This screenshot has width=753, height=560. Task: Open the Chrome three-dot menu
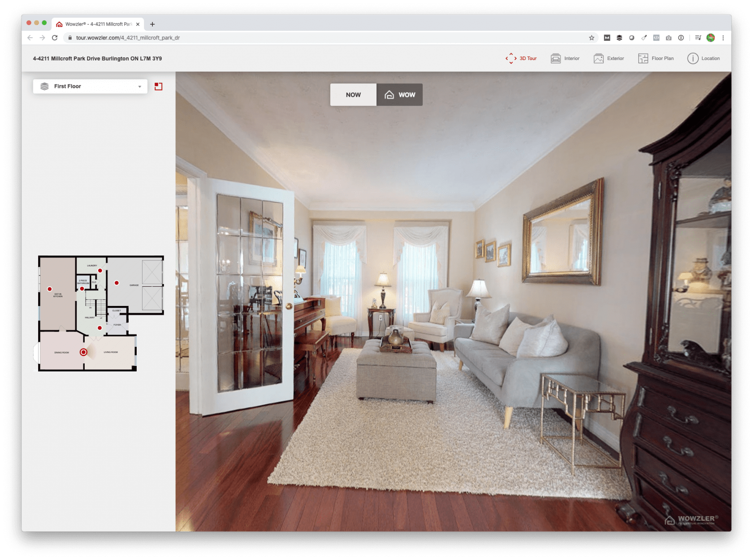(723, 38)
